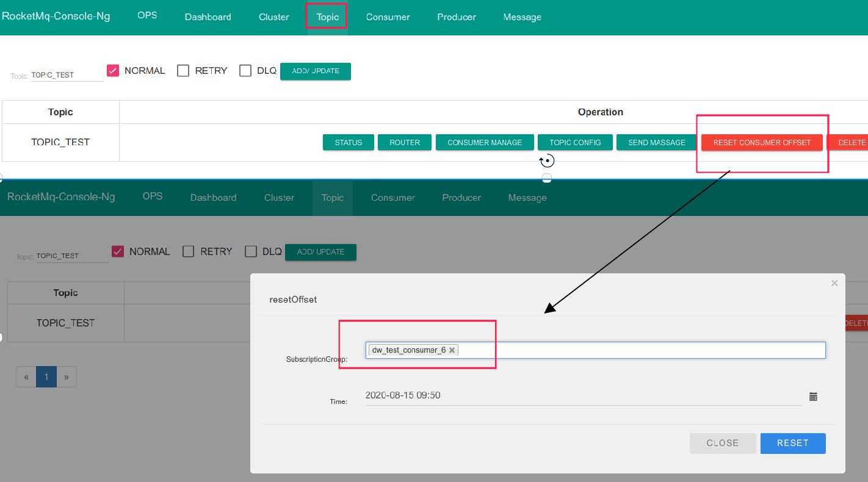Tick the DLQ checkbox in the undimmed upper panel
This screenshot has height=482, width=868.
245,71
